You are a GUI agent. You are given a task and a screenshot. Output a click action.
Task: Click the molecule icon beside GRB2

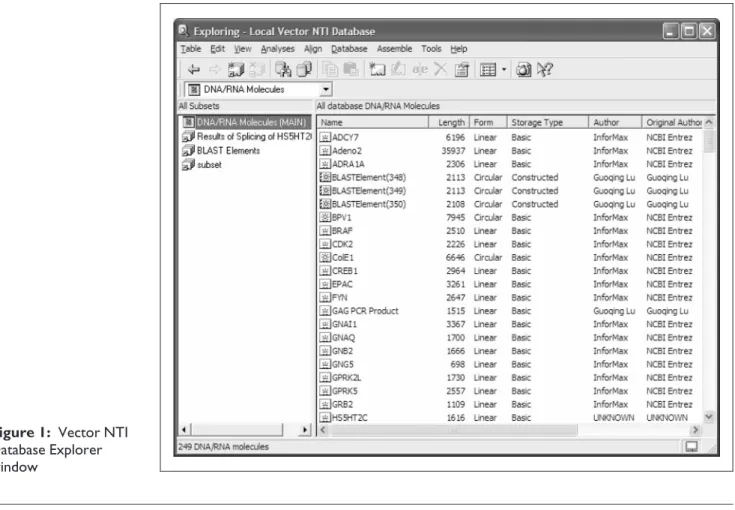click(x=325, y=404)
